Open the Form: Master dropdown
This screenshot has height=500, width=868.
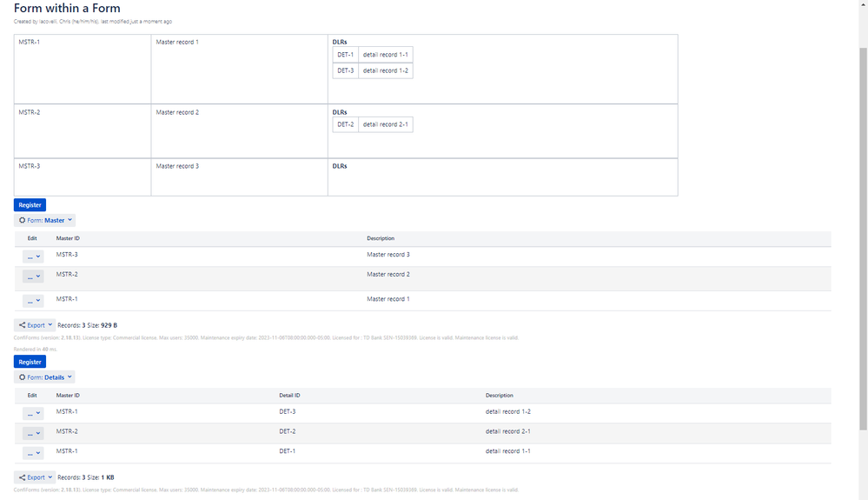coord(45,220)
